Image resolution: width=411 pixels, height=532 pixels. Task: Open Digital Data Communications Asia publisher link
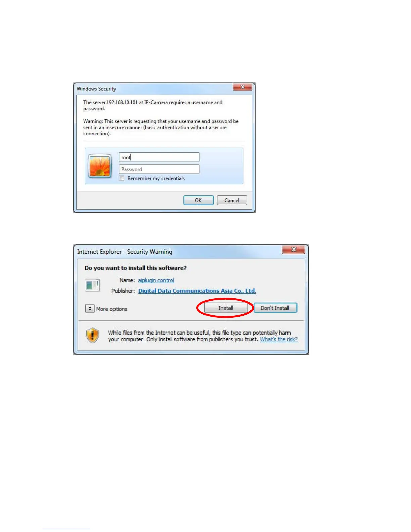click(197, 291)
